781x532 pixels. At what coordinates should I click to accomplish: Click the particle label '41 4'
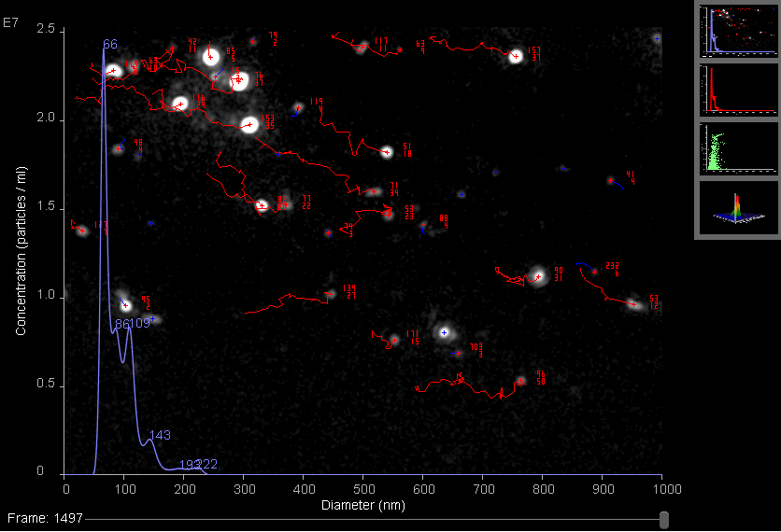pos(631,177)
